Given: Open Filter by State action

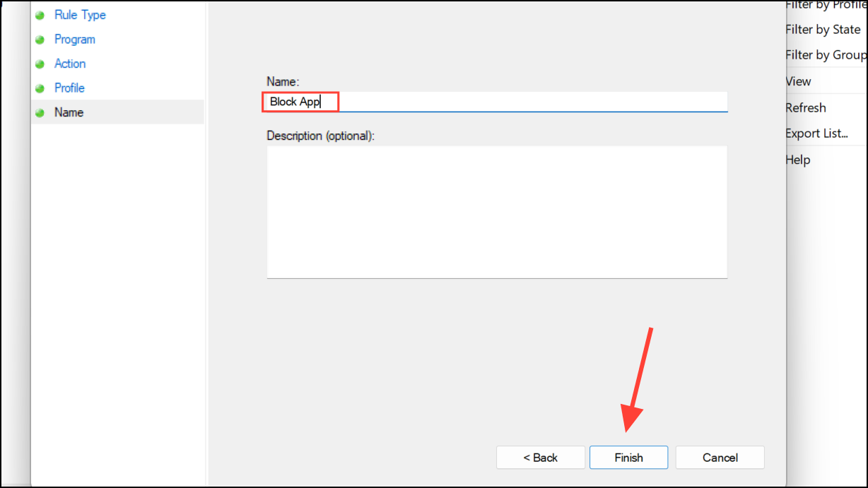Looking at the screenshot, I should pyautogui.click(x=823, y=30).
